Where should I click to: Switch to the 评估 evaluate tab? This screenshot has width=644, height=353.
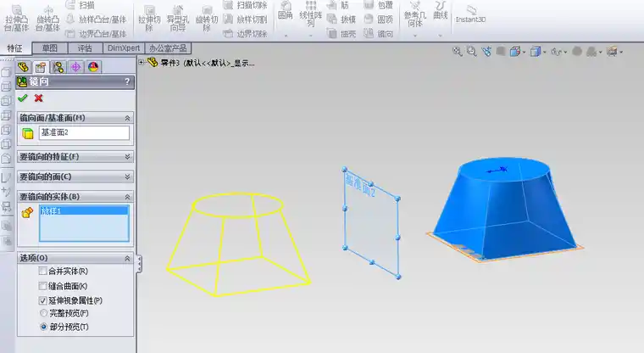85,48
